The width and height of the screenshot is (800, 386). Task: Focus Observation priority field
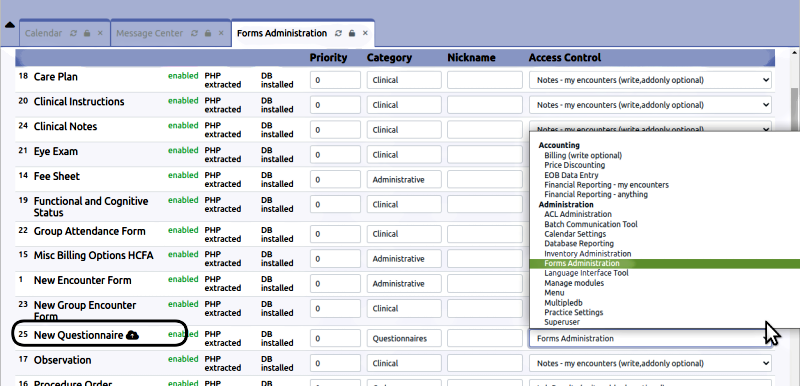click(x=335, y=364)
